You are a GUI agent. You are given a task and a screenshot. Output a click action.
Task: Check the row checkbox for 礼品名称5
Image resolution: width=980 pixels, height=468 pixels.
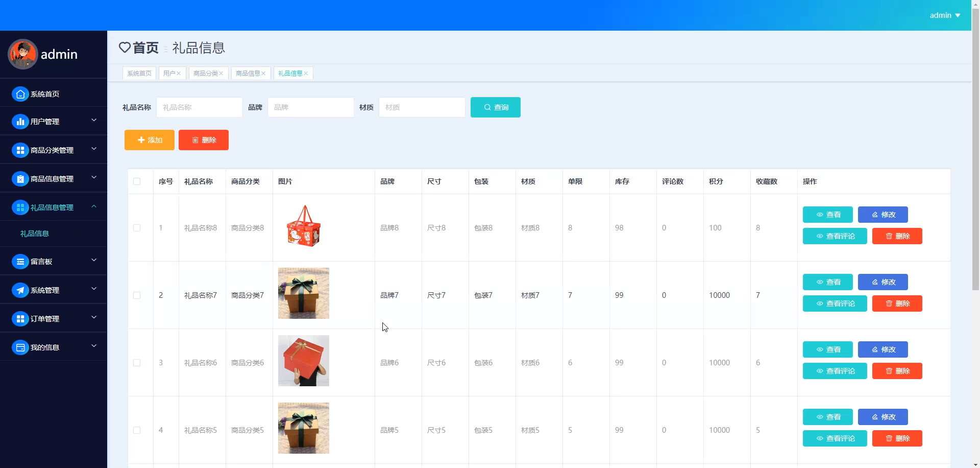click(x=137, y=430)
